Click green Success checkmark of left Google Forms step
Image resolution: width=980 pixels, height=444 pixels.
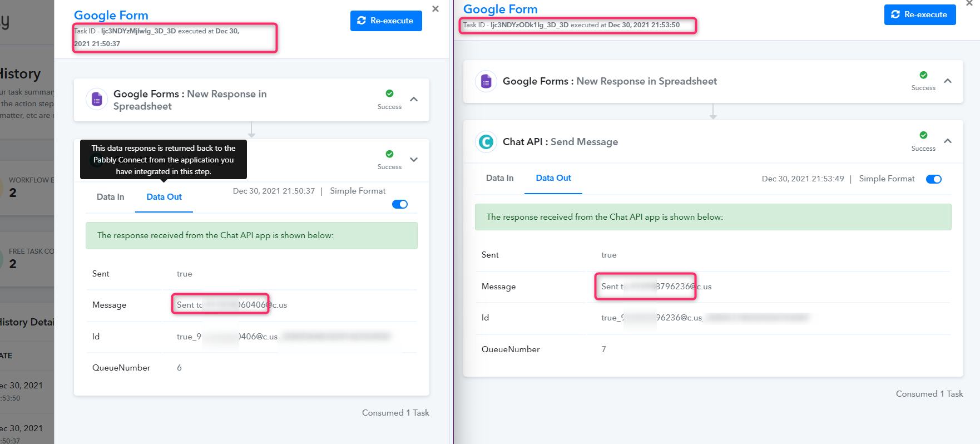click(x=389, y=93)
